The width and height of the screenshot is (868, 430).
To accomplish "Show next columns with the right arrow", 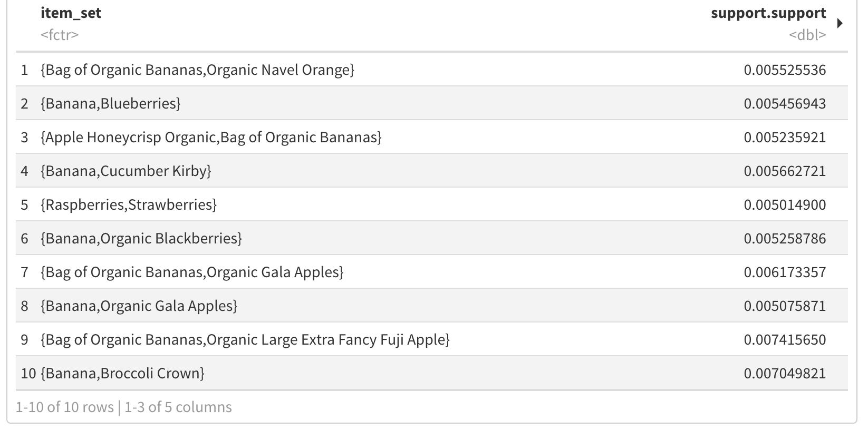I will 840,24.
